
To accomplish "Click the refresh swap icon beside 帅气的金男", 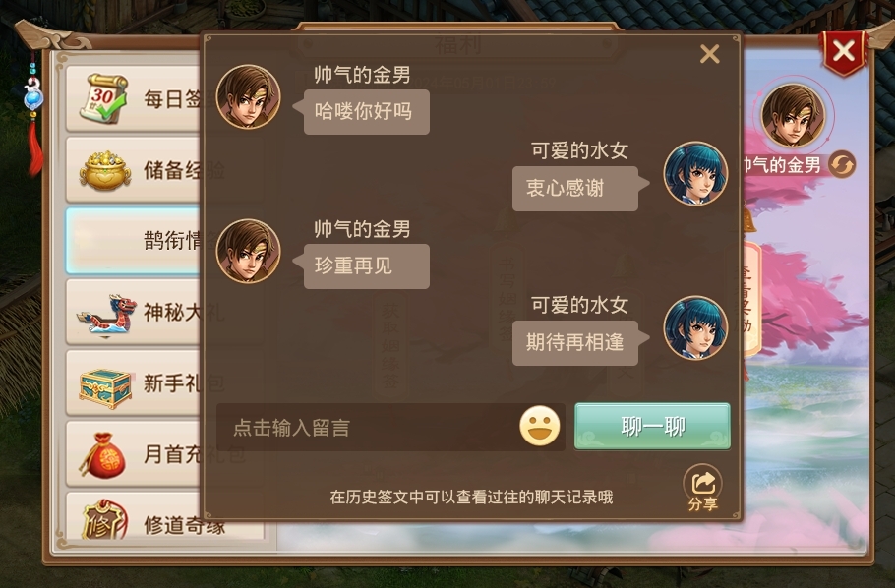I will coord(842,165).
